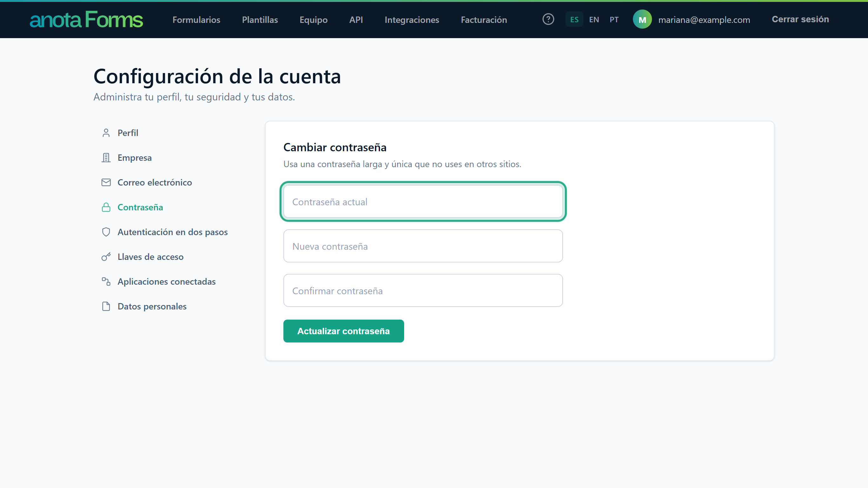Open the API page
Image resolution: width=868 pixels, height=488 pixels.
356,20
